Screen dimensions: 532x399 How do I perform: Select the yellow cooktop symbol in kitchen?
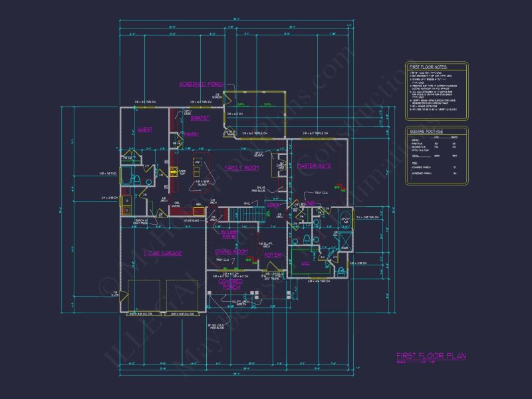point(174,172)
